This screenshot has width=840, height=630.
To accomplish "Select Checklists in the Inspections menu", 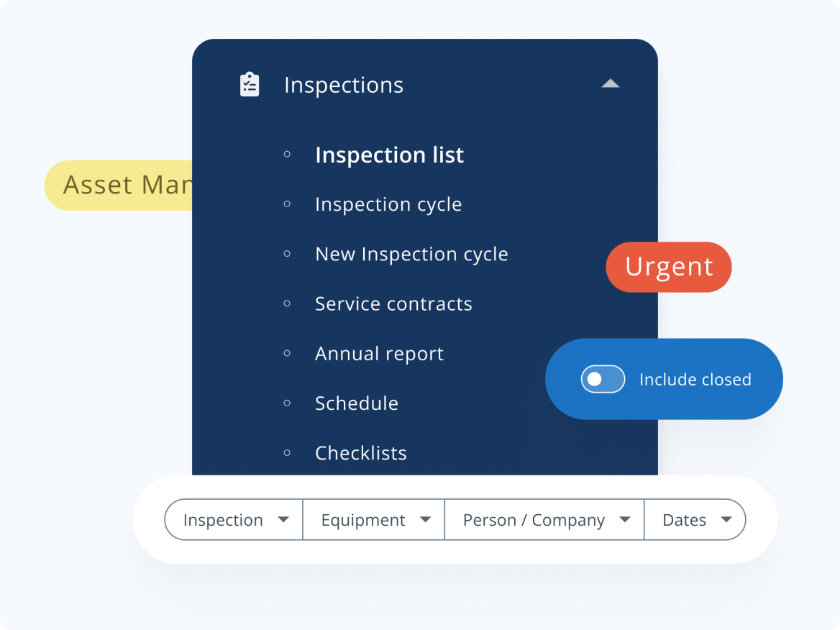I will (x=361, y=453).
